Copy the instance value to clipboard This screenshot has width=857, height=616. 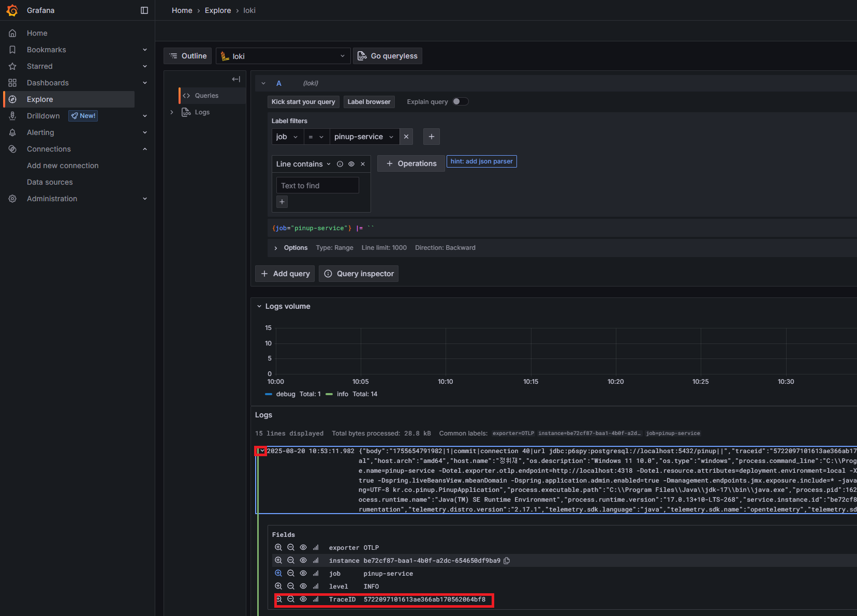coord(507,561)
